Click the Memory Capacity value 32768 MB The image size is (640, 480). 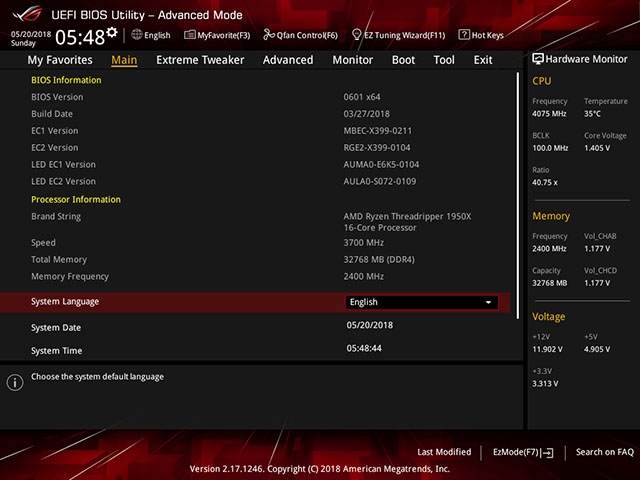(x=549, y=283)
